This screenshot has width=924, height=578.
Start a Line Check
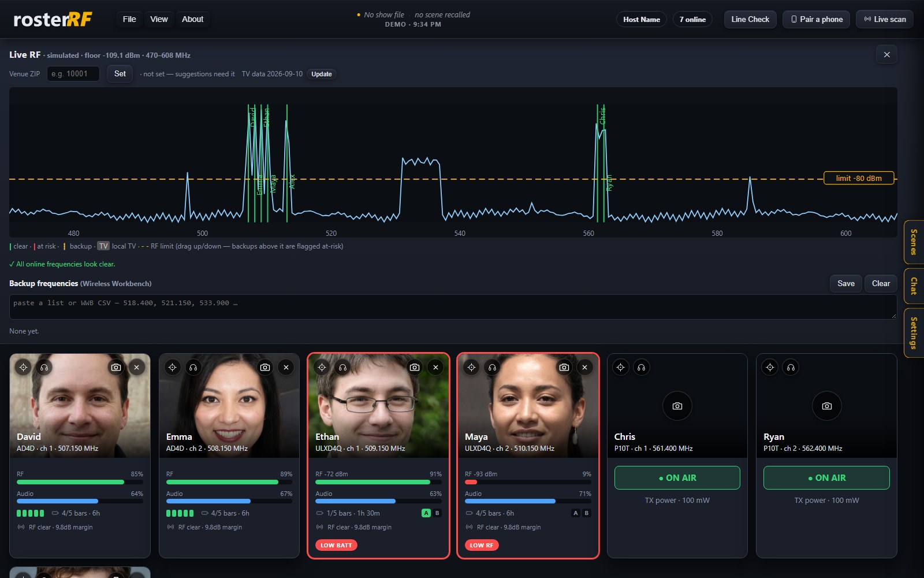tap(750, 19)
